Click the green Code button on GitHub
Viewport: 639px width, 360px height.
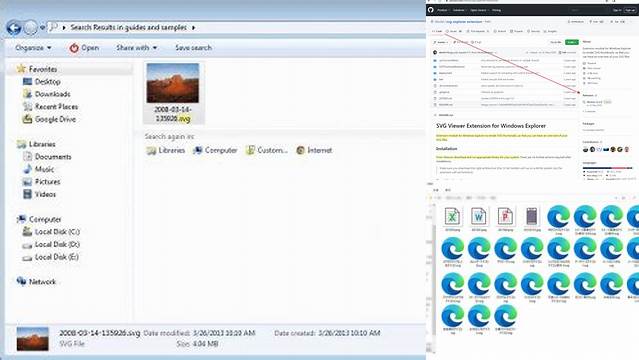(571, 42)
